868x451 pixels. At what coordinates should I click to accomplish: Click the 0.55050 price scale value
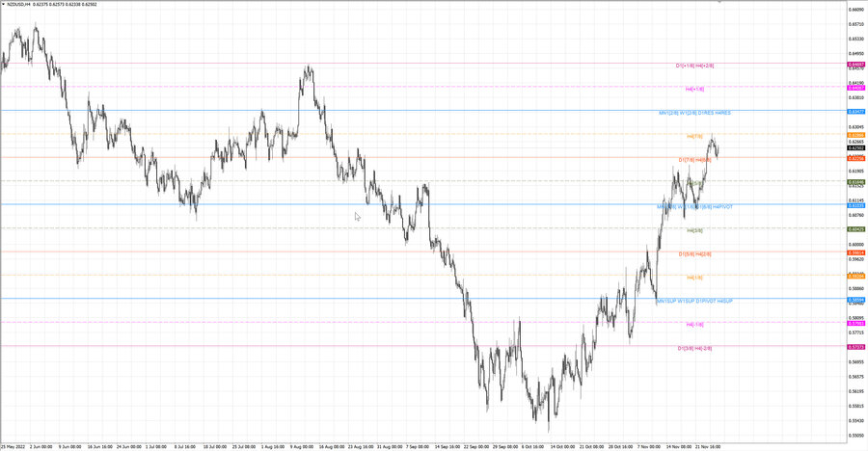(856, 436)
